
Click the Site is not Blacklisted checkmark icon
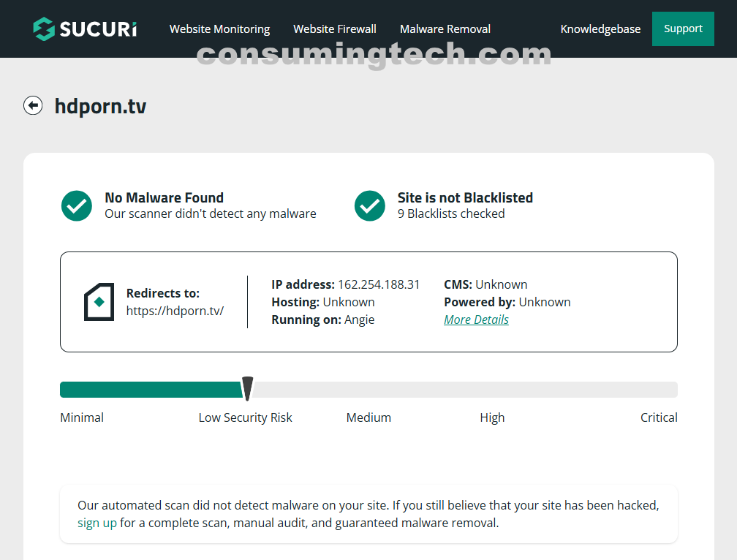pyautogui.click(x=370, y=206)
